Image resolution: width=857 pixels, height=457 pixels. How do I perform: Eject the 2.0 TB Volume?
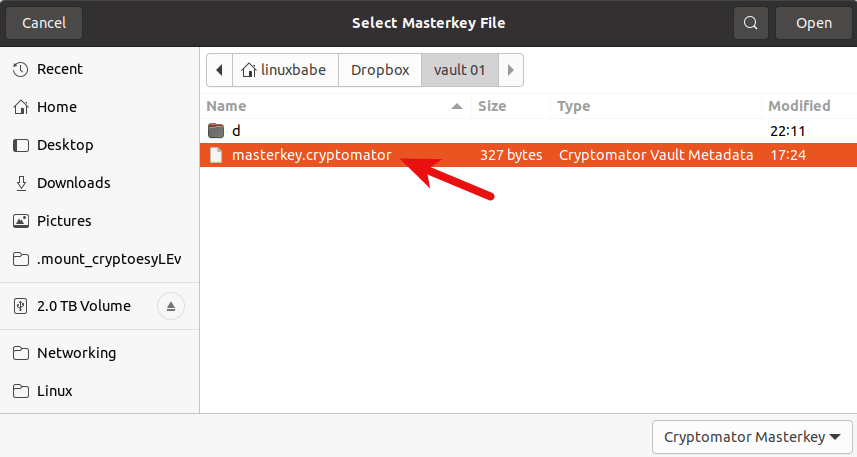click(171, 306)
